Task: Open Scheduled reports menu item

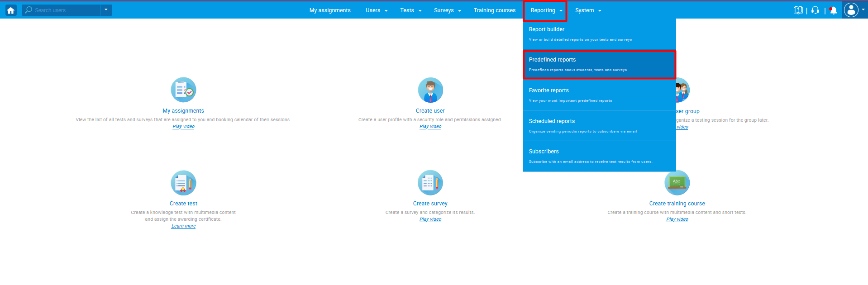Action: coord(599,126)
